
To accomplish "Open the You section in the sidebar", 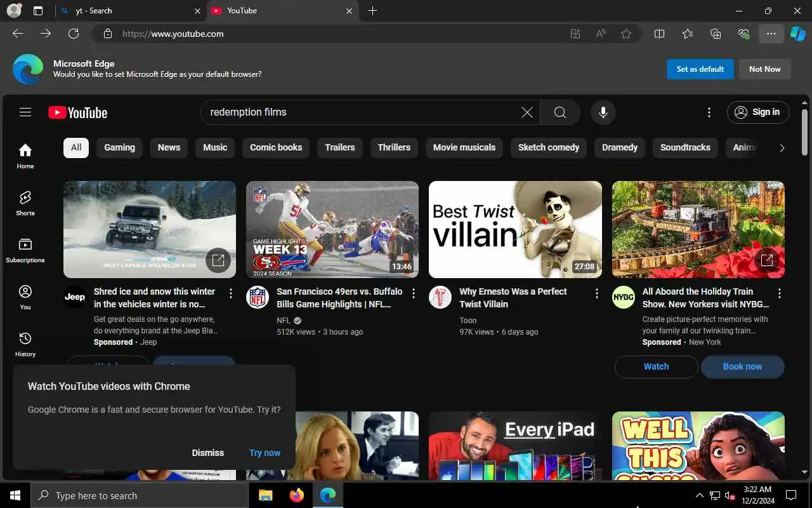I will tap(25, 297).
